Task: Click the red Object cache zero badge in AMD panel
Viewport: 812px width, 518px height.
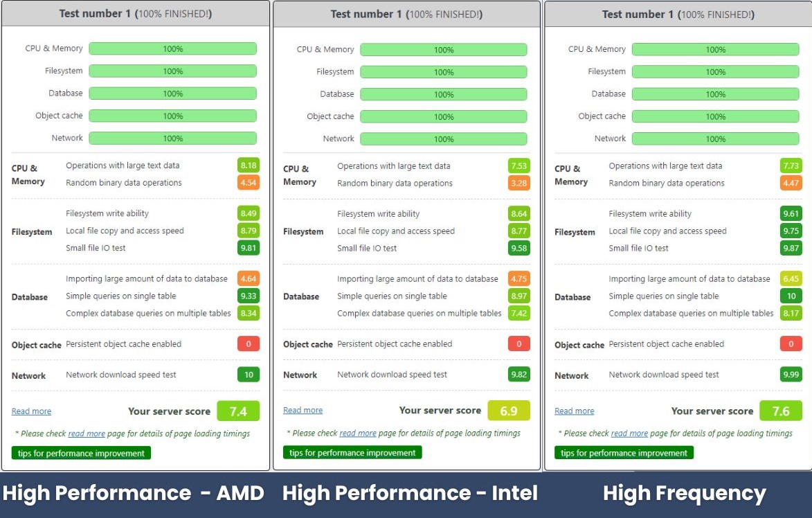Action: point(247,343)
